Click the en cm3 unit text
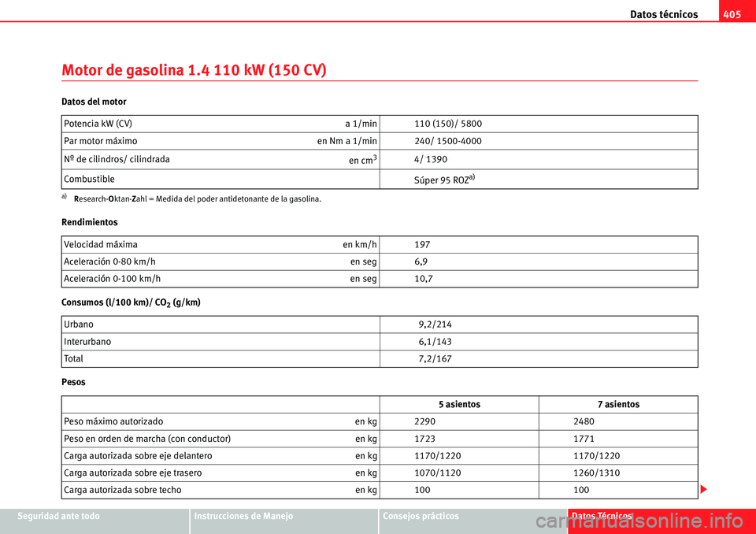Screen dimensions: 756x534 pos(363,160)
